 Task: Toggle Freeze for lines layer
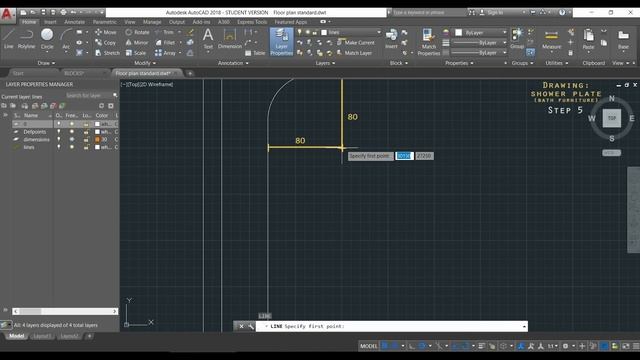pyautogui.click(x=72, y=147)
